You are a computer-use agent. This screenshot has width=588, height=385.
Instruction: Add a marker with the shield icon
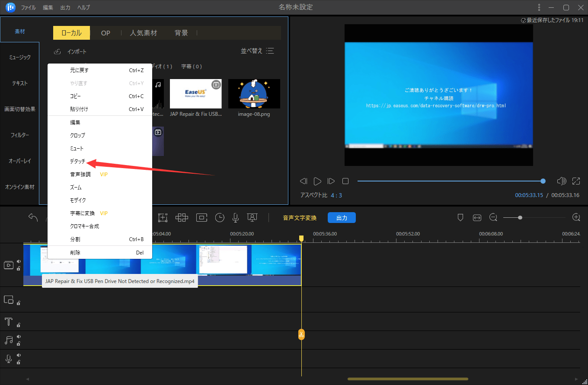coord(460,218)
